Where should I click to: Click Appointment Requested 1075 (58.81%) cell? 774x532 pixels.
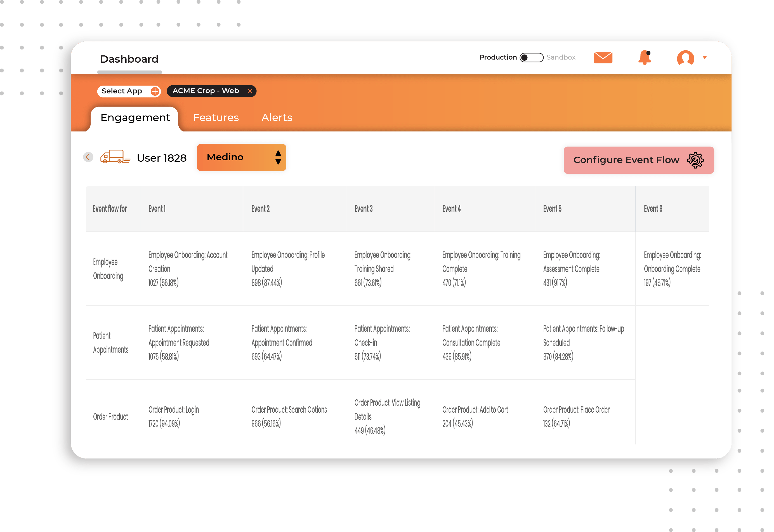[191, 343]
